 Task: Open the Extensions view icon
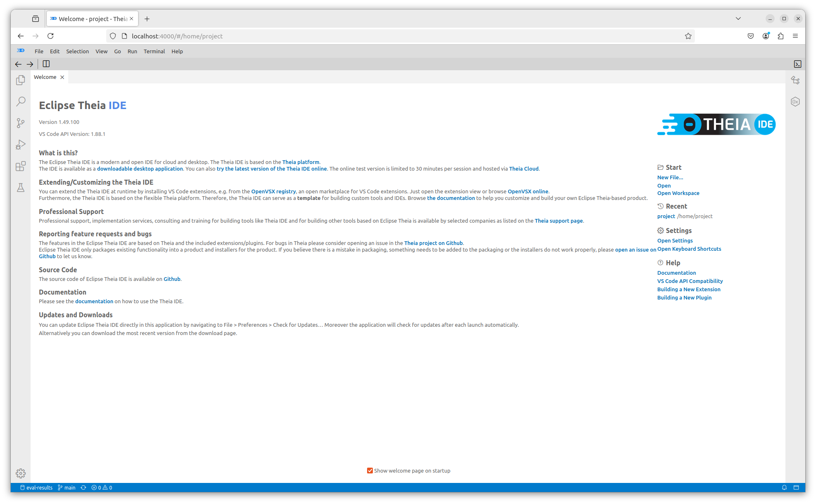[21, 166]
